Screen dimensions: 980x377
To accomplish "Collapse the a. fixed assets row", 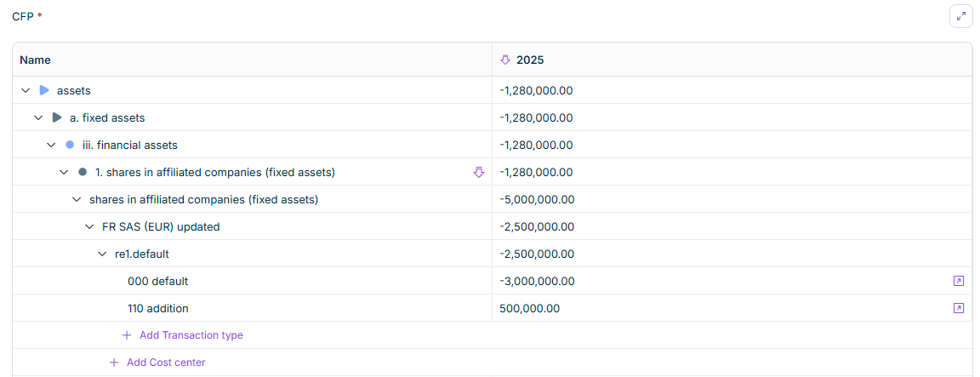I will [x=38, y=117].
